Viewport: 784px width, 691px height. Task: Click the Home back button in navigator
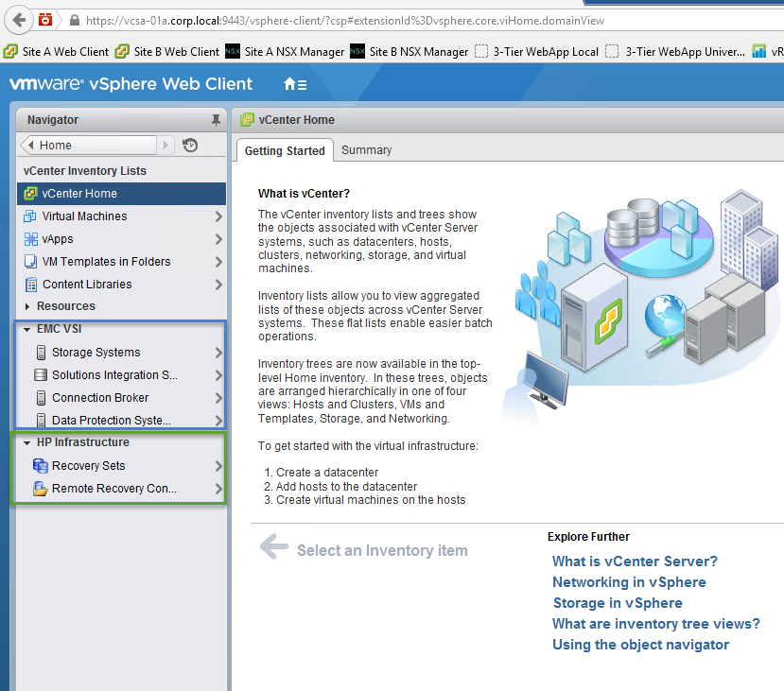89,146
